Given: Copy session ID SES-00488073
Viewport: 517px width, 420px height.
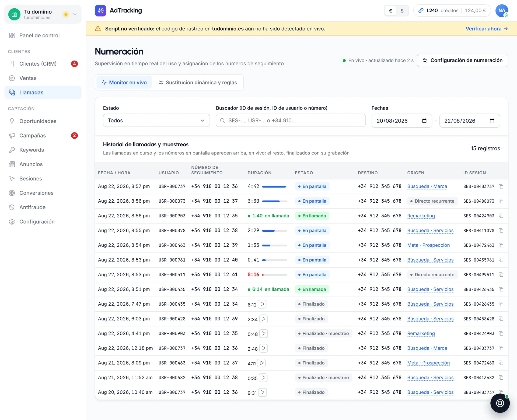Looking at the screenshot, I should tap(501, 201).
